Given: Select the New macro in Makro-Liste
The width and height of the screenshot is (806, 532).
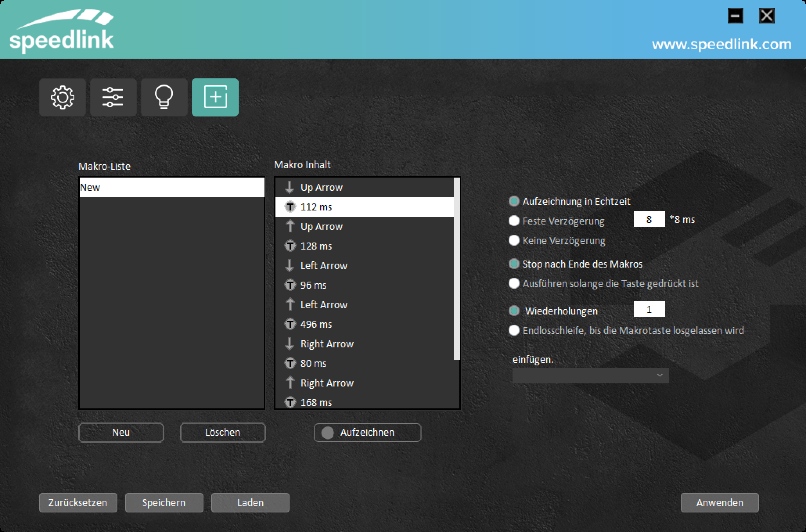Looking at the screenshot, I should (171, 187).
